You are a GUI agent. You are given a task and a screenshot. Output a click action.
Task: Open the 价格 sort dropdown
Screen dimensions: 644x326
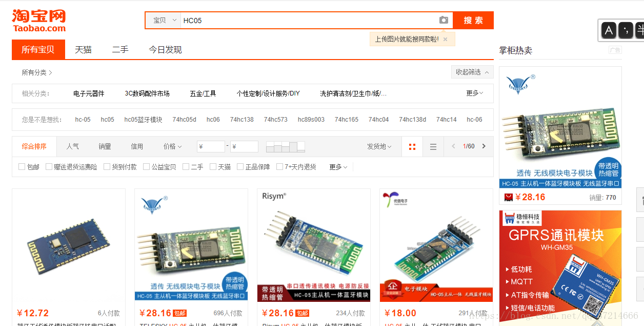click(x=172, y=147)
